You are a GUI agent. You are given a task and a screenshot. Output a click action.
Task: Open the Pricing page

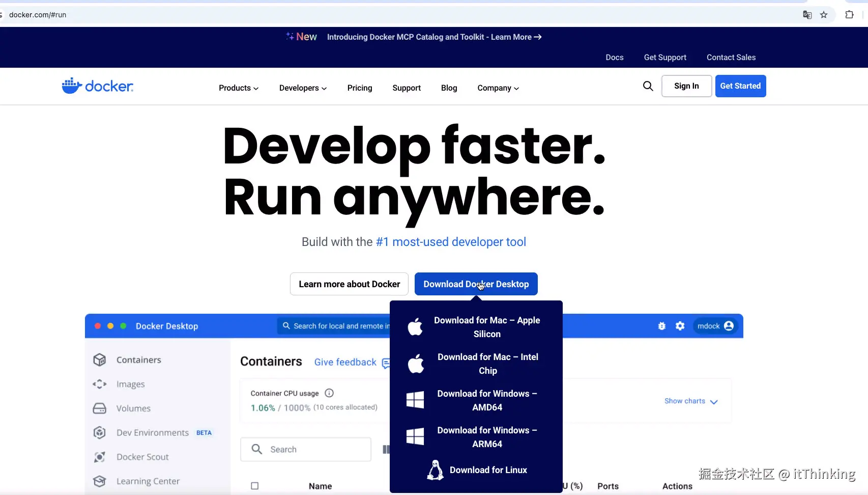click(360, 88)
